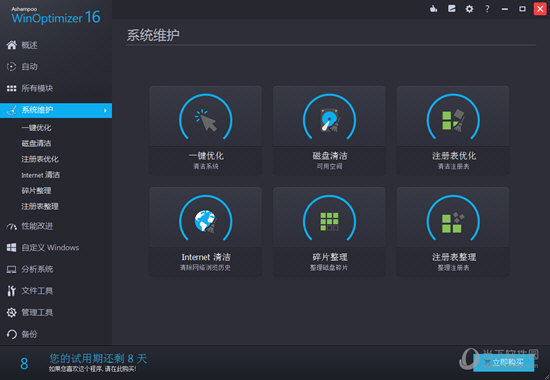Switch to the 概述 menu label

tap(29, 45)
